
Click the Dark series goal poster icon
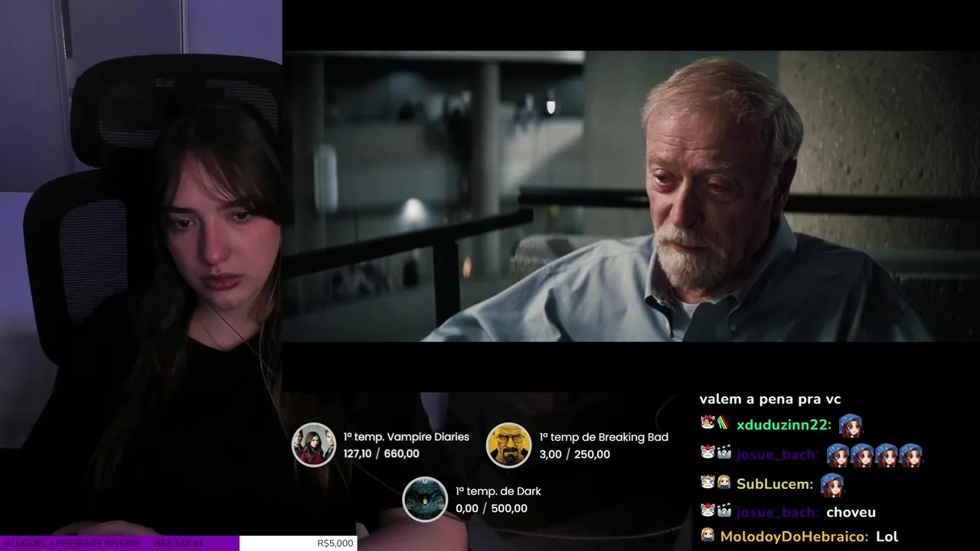coord(425,499)
